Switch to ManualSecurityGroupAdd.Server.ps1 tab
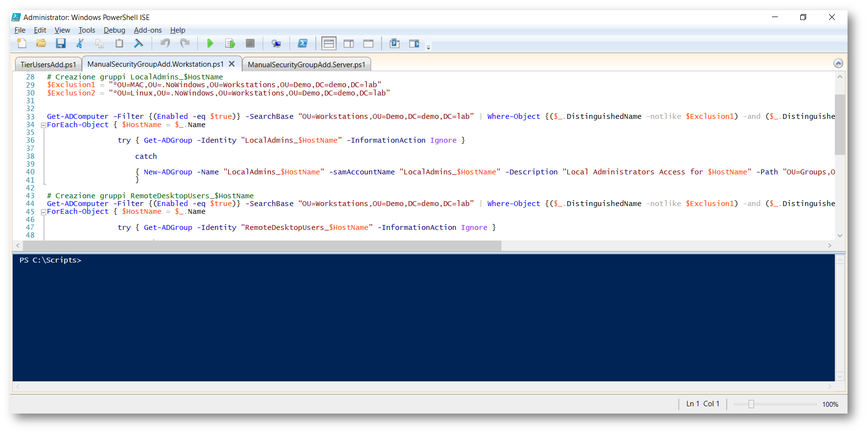868x434 pixels. click(306, 65)
